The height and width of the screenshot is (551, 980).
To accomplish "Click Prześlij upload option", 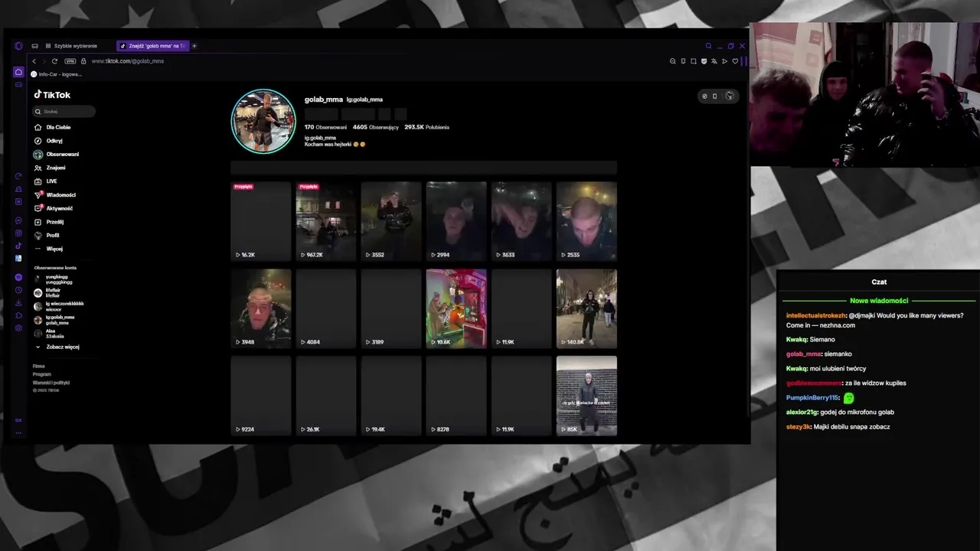I will tap(49, 222).
